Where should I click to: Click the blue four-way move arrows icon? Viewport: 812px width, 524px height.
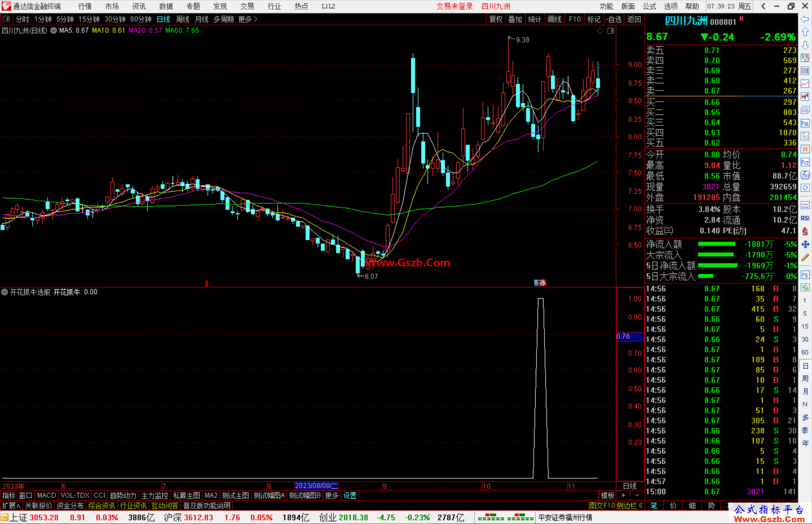pos(805,245)
